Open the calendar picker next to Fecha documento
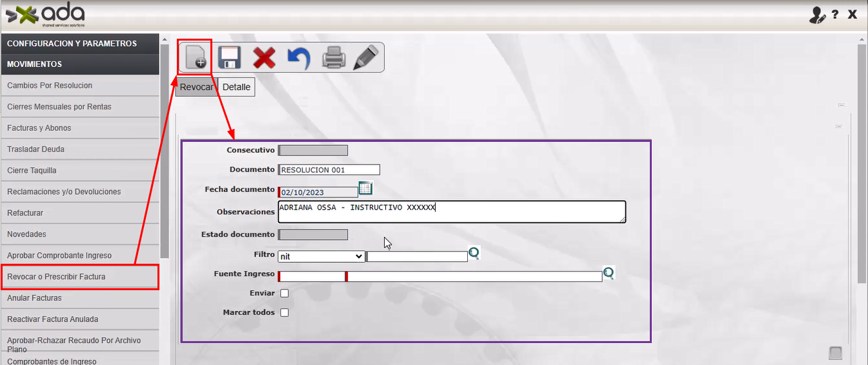Image resolution: width=868 pixels, height=365 pixels. [x=366, y=189]
